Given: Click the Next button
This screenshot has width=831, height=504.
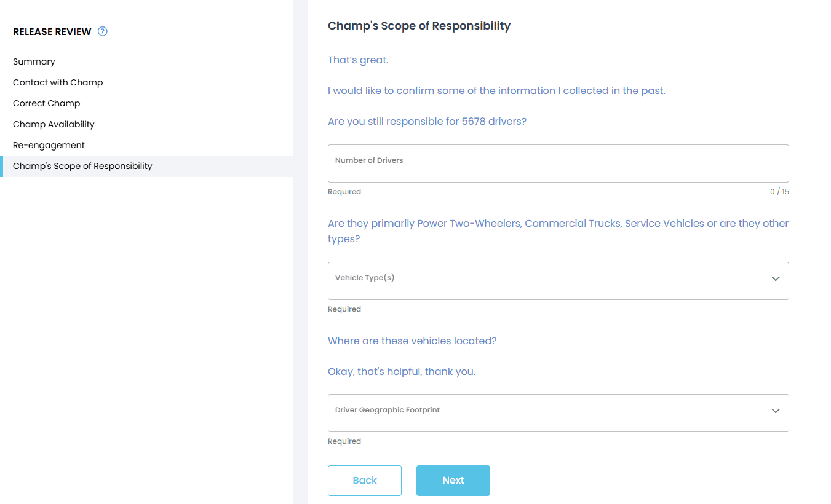Looking at the screenshot, I should [x=453, y=481].
